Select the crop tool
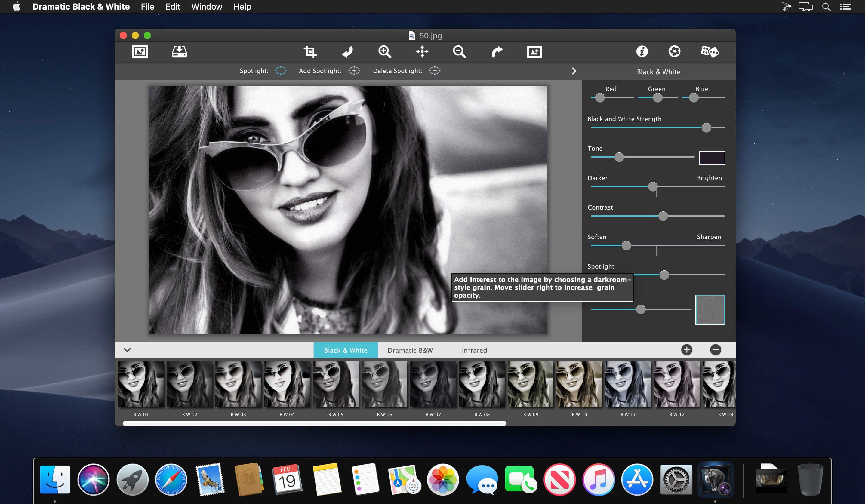The height and width of the screenshot is (504, 865). pyautogui.click(x=309, y=52)
